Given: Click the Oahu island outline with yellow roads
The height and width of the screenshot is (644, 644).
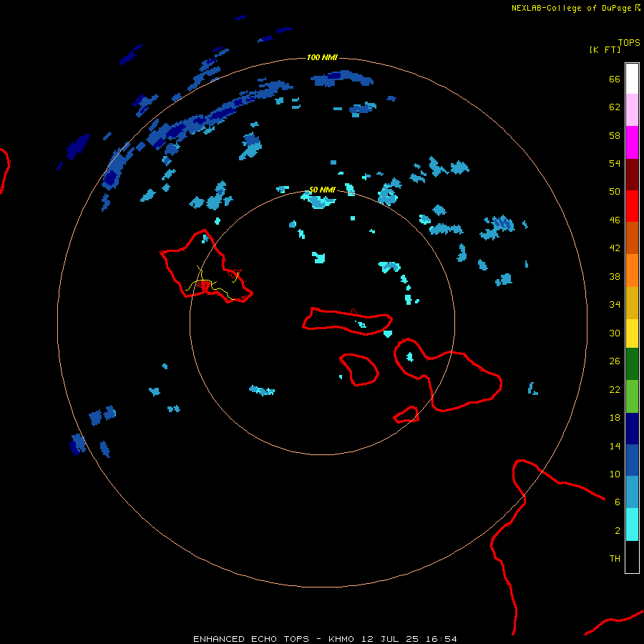Looking at the screenshot, I should point(206,267).
